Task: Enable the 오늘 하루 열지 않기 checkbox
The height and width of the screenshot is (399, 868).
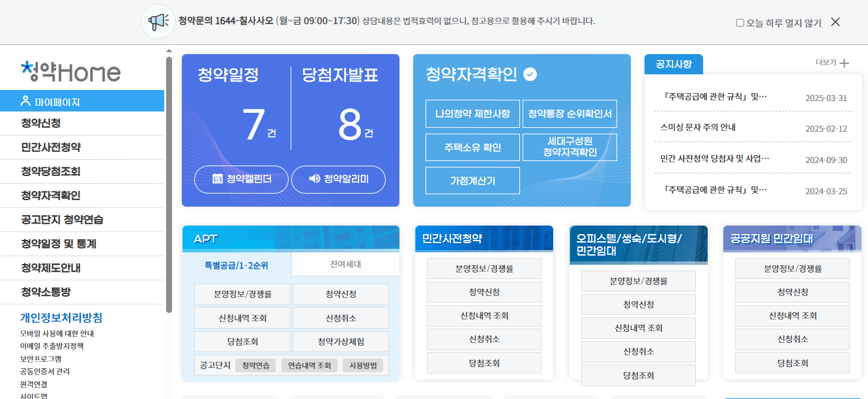Action: coord(740,21)
